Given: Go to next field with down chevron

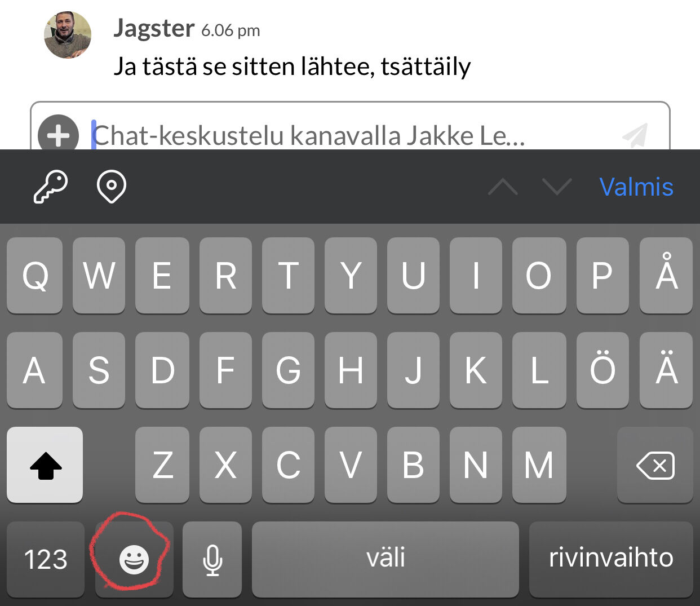Looking at the screenshot, I should (x=557, y=187).
